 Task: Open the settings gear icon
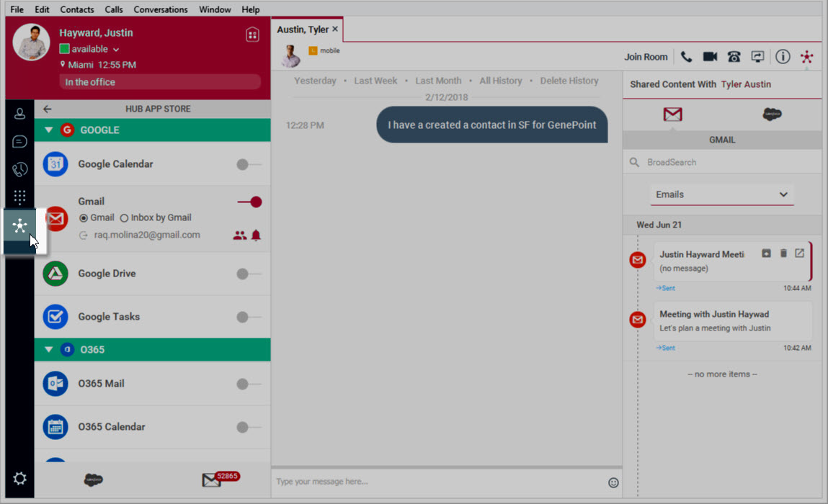19,479
